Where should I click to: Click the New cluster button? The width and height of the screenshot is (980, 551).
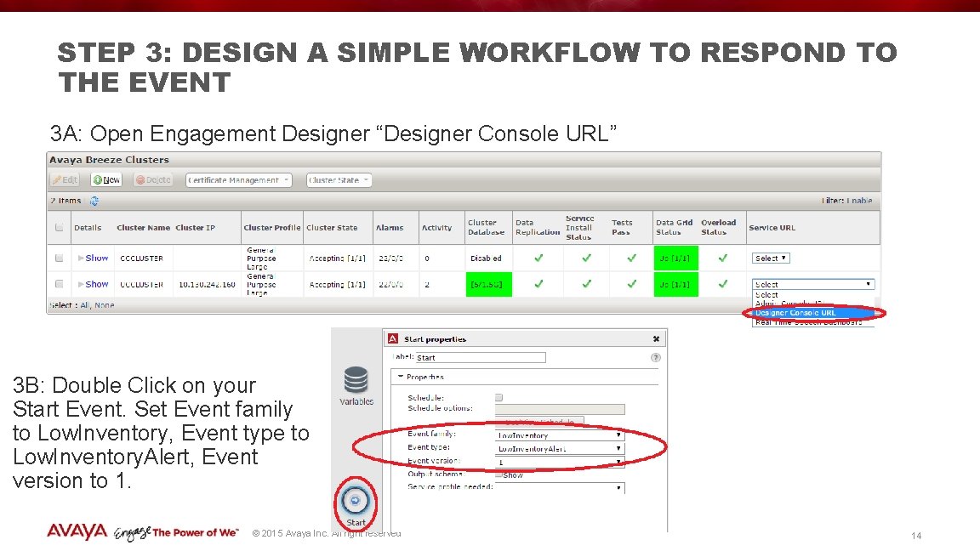107,180
